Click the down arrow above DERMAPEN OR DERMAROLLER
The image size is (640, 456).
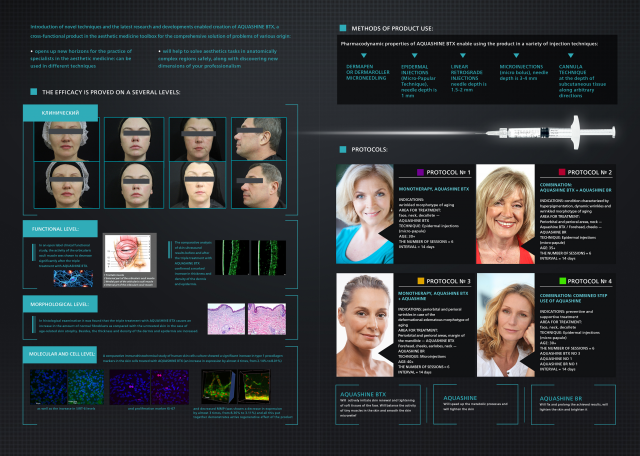coord(364,55)
